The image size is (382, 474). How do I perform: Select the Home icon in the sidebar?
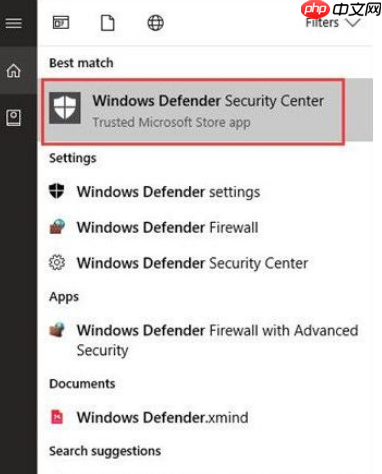[13, 71]
